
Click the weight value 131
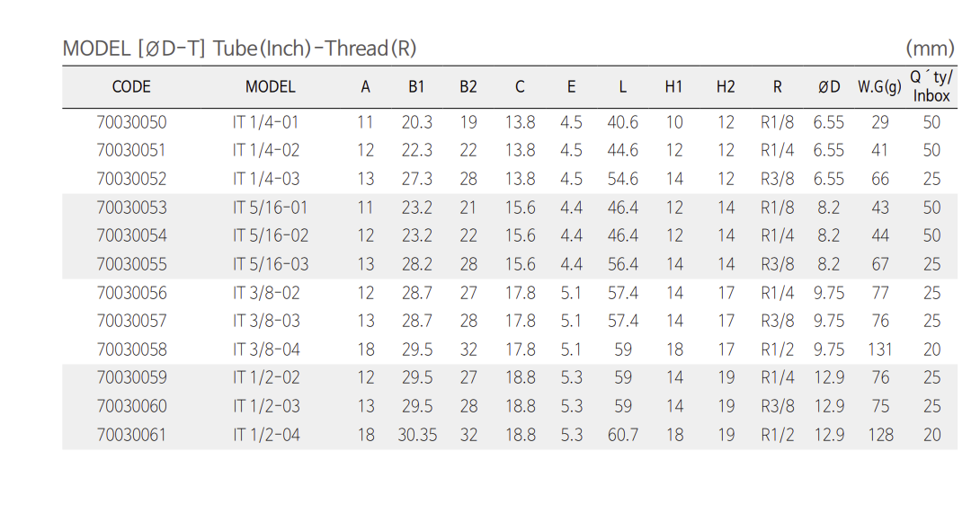click(x=880, y=349)
